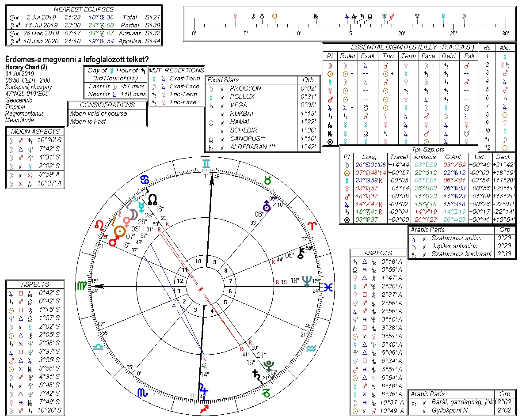Select the 'Moon is Fast' consideration
Viewport: 522px width, 420px height.
pos(88,121)
